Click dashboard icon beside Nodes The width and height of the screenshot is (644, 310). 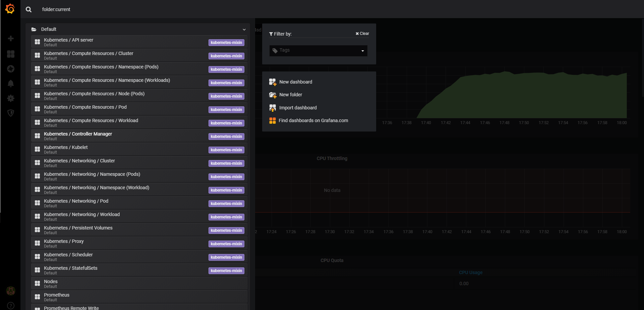(38, 283)
